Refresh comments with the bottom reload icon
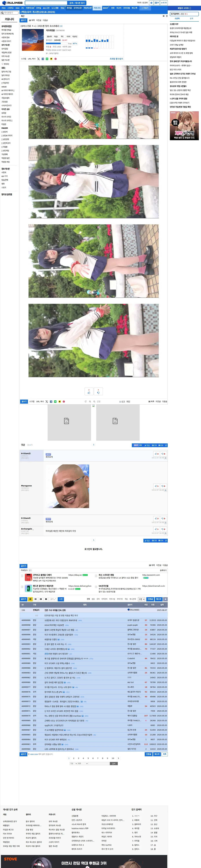 click(166, 540)
